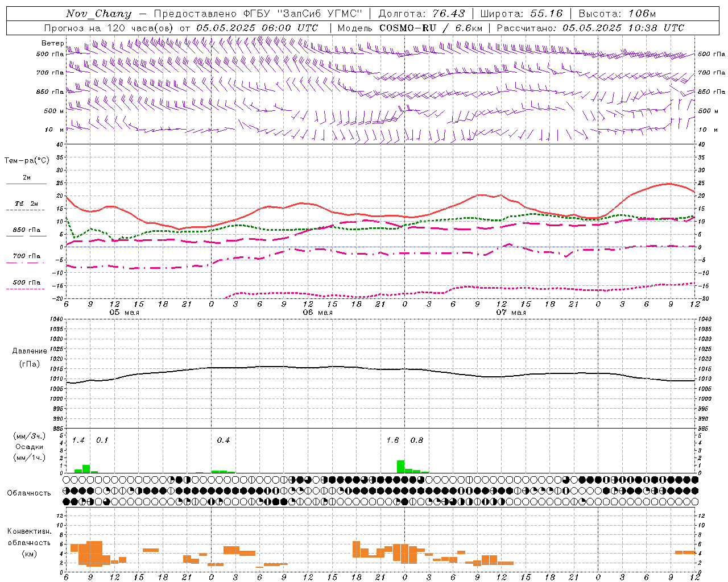Click the 500 гПа temperature legend entry
Image resolution: width=728 pixels, height=582 pixels.
click(x=27, y=282)
